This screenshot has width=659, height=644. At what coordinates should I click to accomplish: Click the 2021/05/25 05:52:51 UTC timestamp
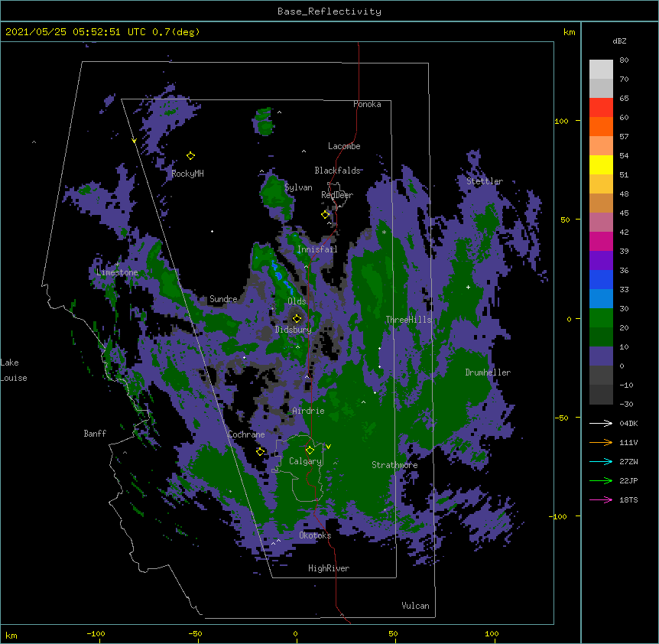(x=76, y=32)
